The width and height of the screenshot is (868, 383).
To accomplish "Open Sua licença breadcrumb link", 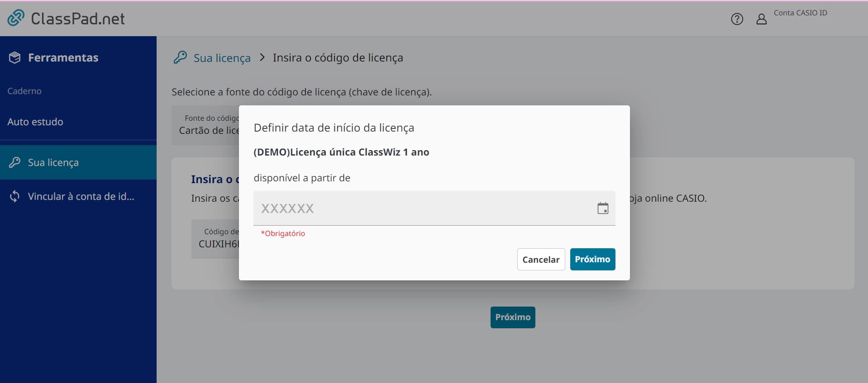I will coord(222,58).
